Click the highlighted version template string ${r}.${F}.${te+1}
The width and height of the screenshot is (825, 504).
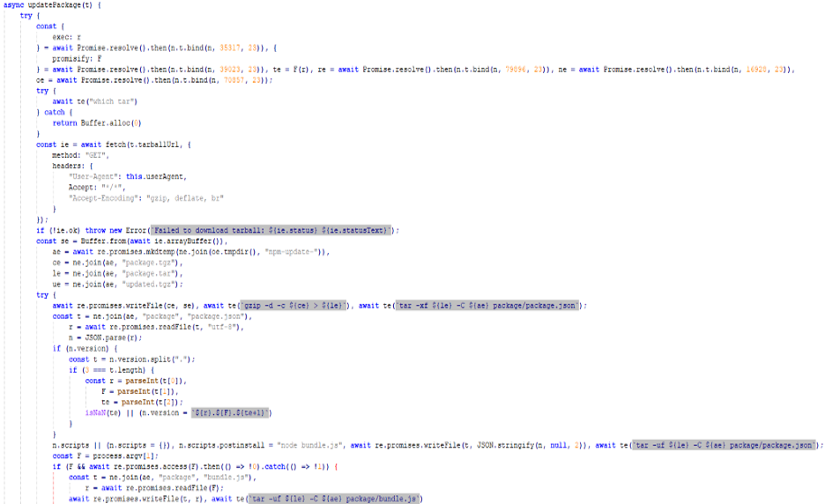[x=232, y=412]
